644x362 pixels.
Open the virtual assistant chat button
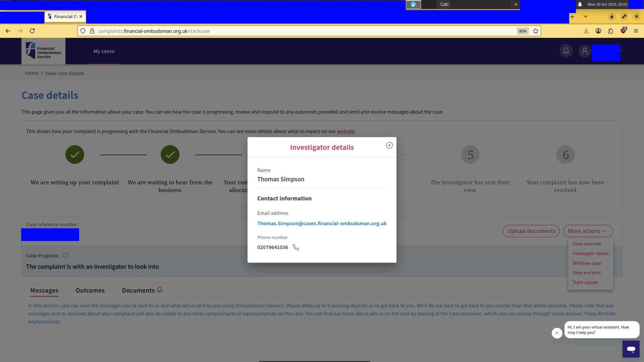point(630,349)
